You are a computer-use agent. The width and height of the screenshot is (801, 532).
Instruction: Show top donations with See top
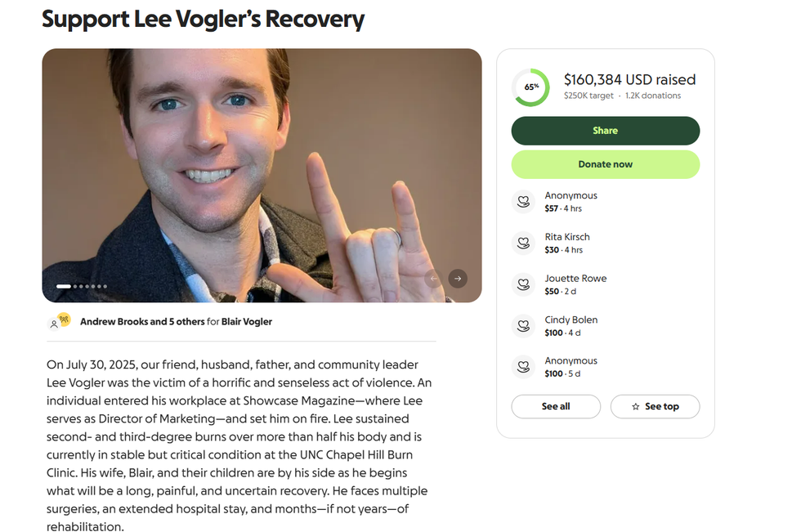[x=655, y=406]
